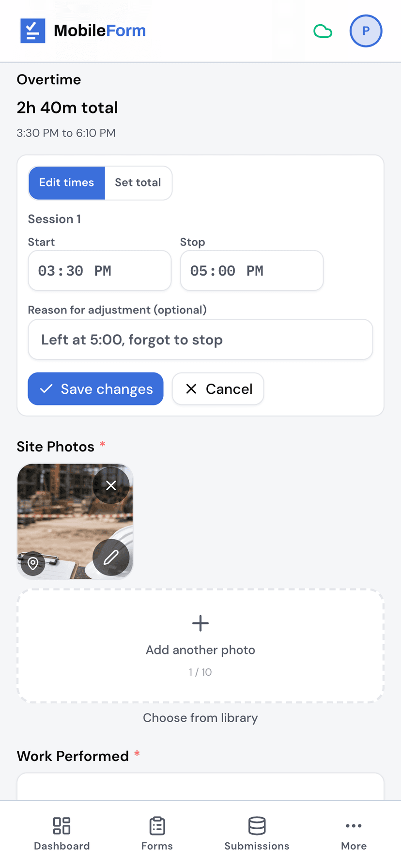Remove the site photo with X icon
The image size is (401, 868).
pyautogui.click(x=111, y=485)
